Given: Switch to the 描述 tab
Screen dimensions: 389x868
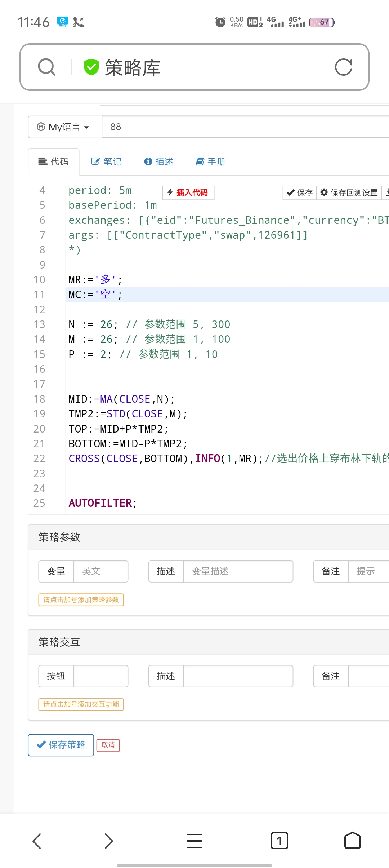Looking at the screenshot, I should pyautogui.click(x=159, y=161).
